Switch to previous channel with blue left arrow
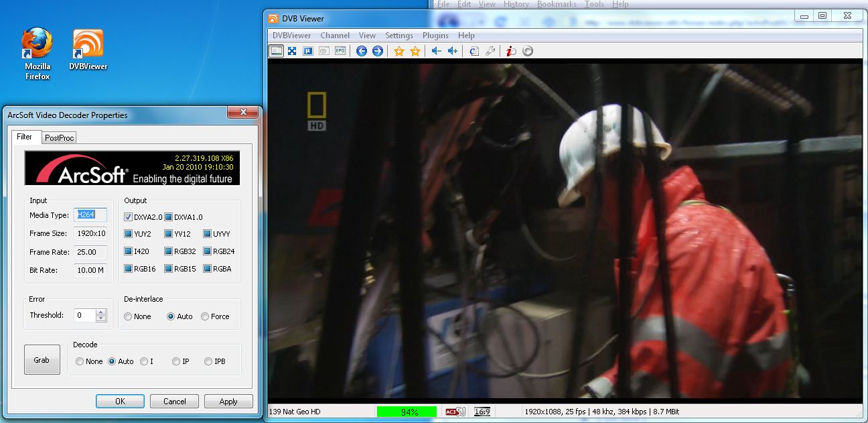This screenshot has height=423, width=868. pyautogui.click(x=362, y=51)
